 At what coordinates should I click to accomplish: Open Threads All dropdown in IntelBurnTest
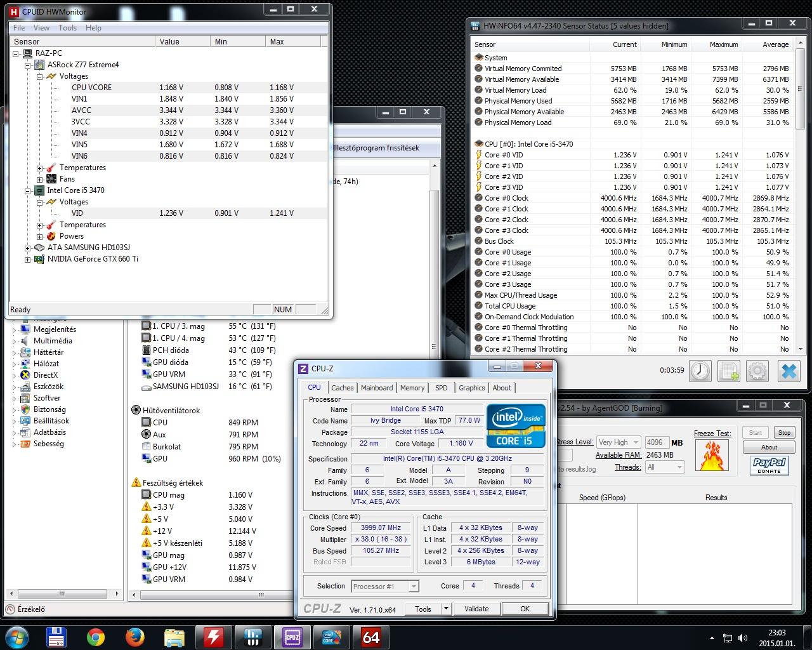[664, 467]
